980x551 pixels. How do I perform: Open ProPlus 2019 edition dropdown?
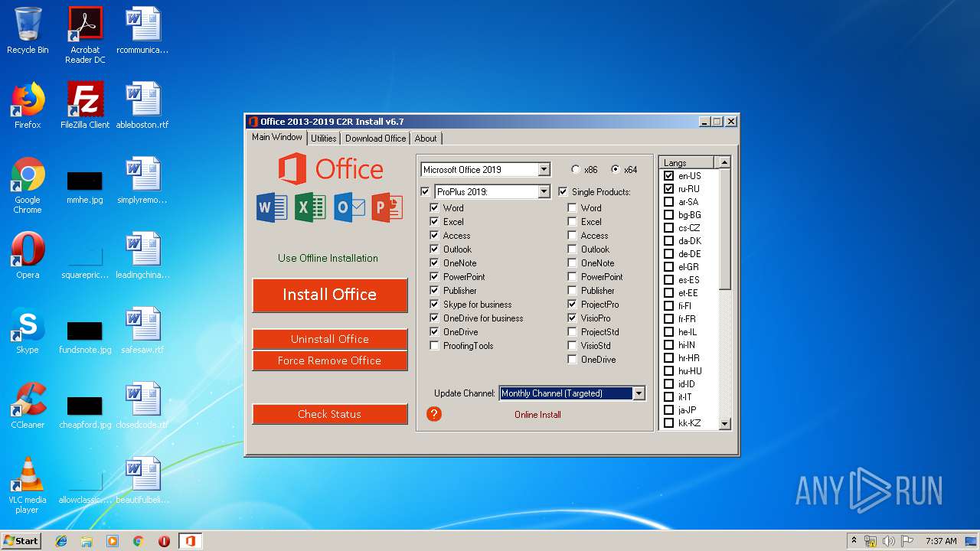544,191
